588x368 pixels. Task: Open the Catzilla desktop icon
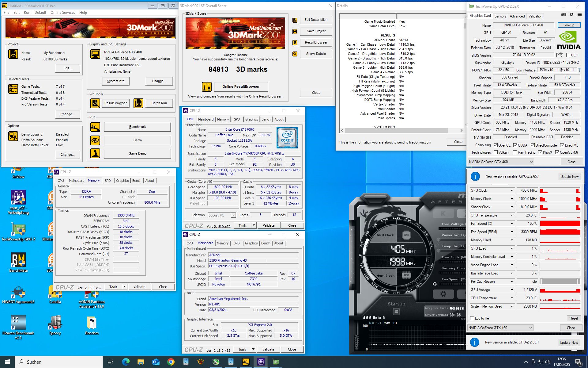tap(55, 292)
